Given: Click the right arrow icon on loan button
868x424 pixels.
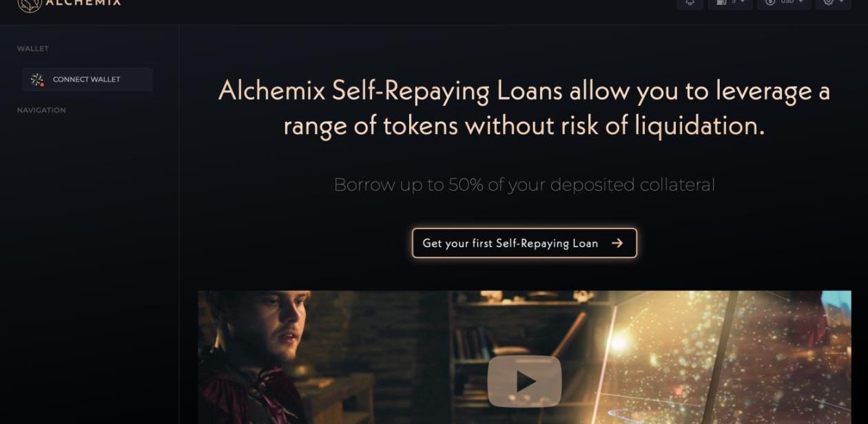Looking at the screenshot, I should pos(617,243).
